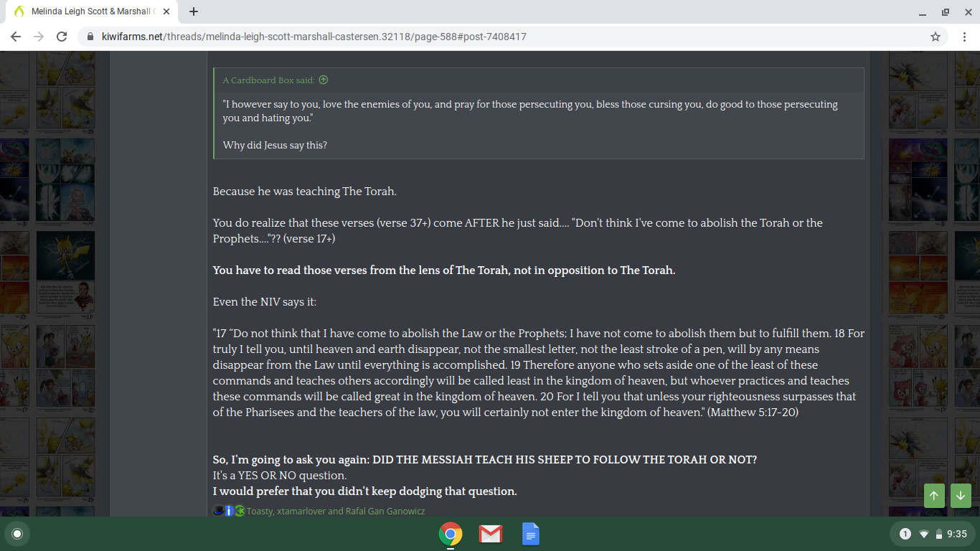Image resolution: width=980 pixels, height=551 pixels.
Task: Close the Melinda Leigh Scott tab
Action: (166, 11)
